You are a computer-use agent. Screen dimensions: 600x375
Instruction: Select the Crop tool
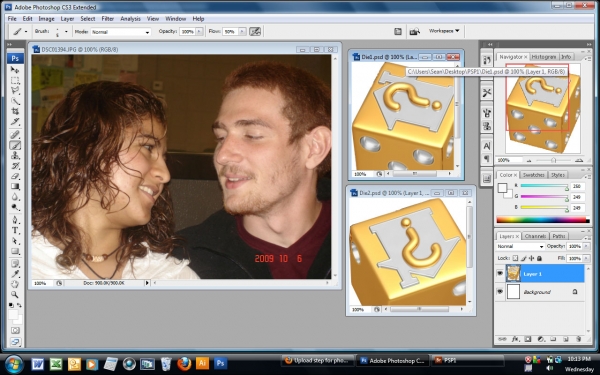tap(15, 111)
